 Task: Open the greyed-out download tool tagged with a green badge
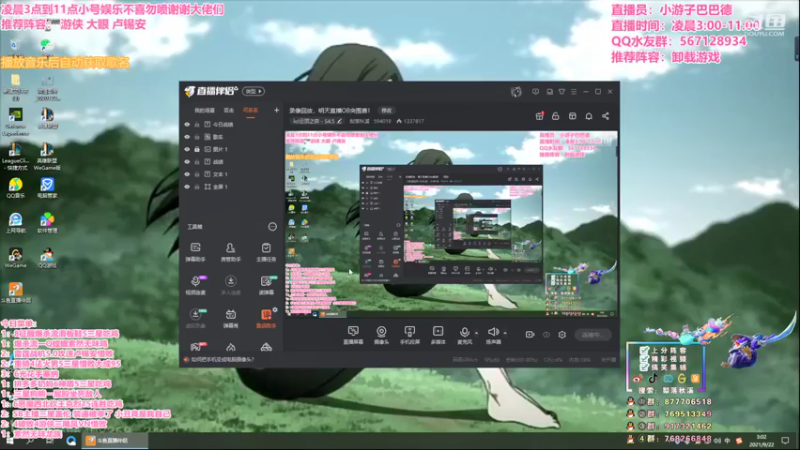(195, 318)
